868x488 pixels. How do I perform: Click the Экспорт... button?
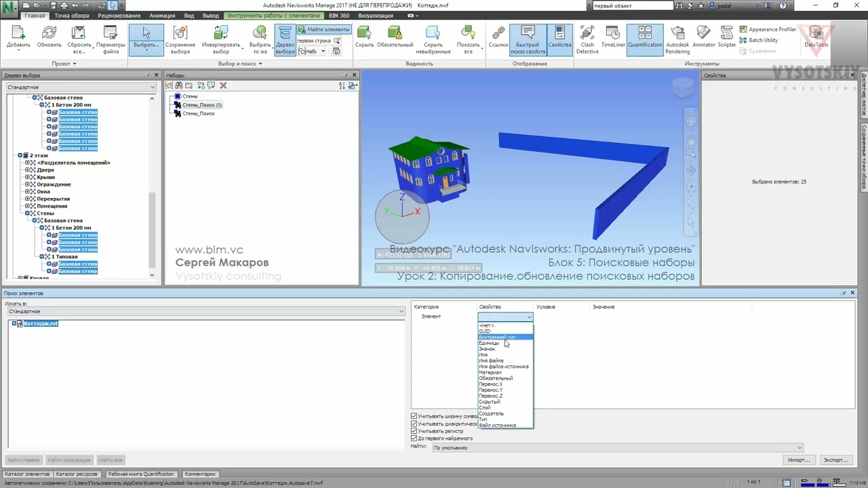click(835, 460)
